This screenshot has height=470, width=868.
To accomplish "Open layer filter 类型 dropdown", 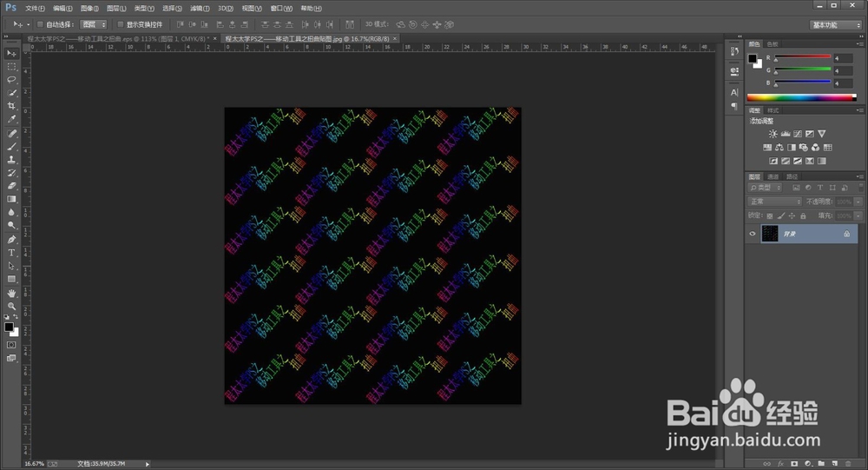I will point(765,188).
